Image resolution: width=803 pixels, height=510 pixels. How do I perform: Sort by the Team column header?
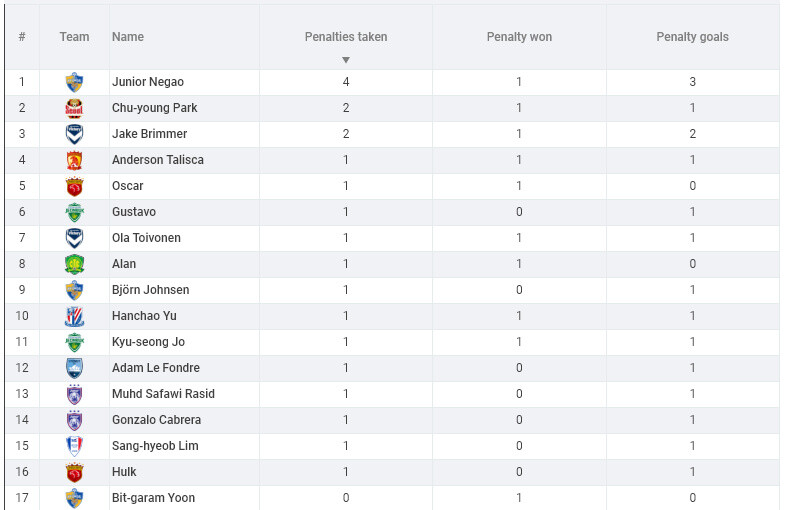click(x=74, y=37)
